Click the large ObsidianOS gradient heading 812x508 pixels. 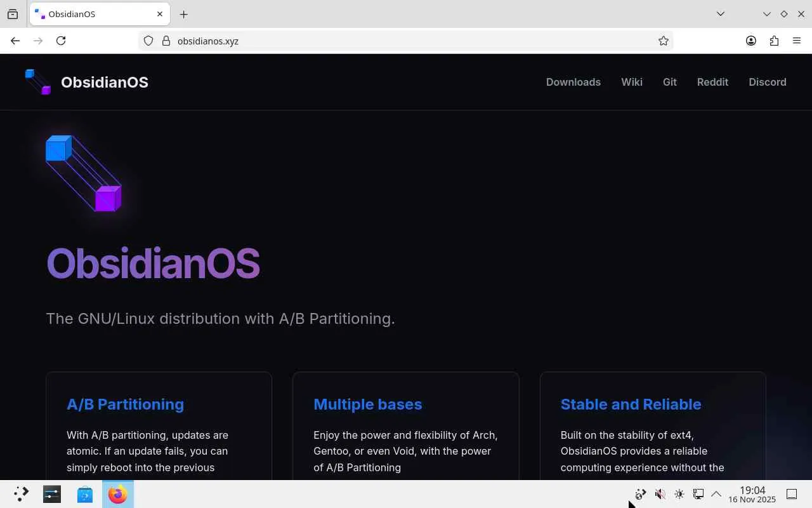(x=153, y=263)
